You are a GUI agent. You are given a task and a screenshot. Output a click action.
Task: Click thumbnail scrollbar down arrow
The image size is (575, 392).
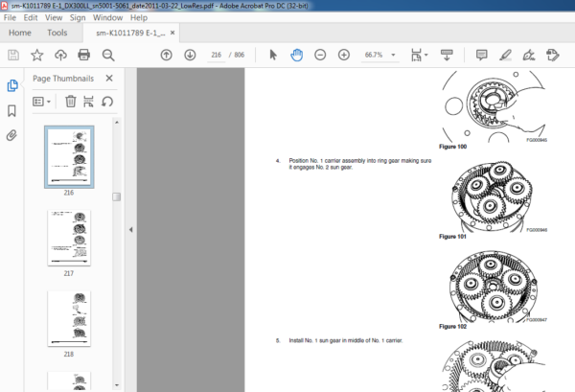[117, 385]
